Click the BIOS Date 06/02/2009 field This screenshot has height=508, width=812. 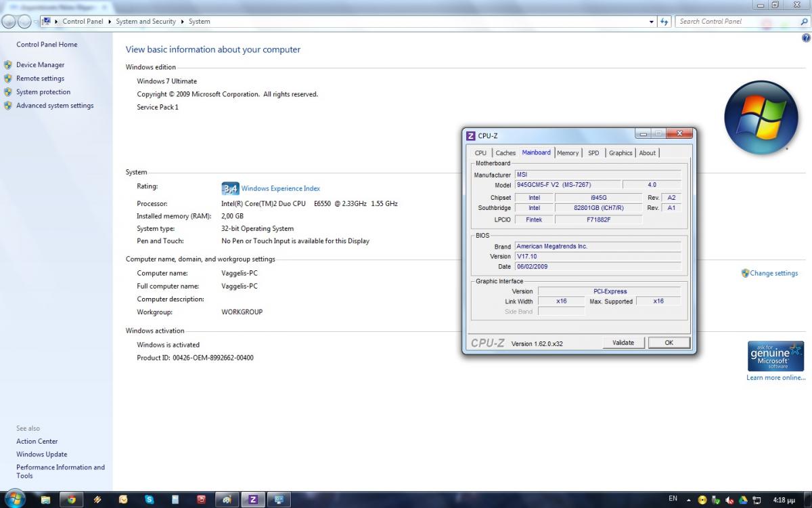coord(597,267)
